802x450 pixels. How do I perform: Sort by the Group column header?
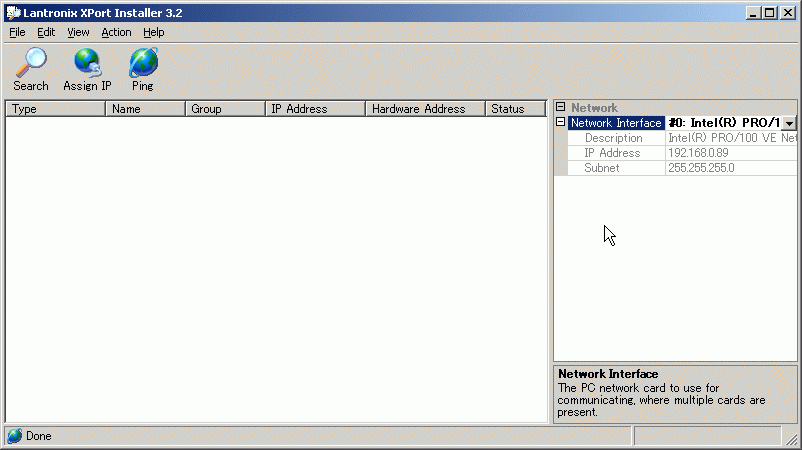[x=225, y=109]
